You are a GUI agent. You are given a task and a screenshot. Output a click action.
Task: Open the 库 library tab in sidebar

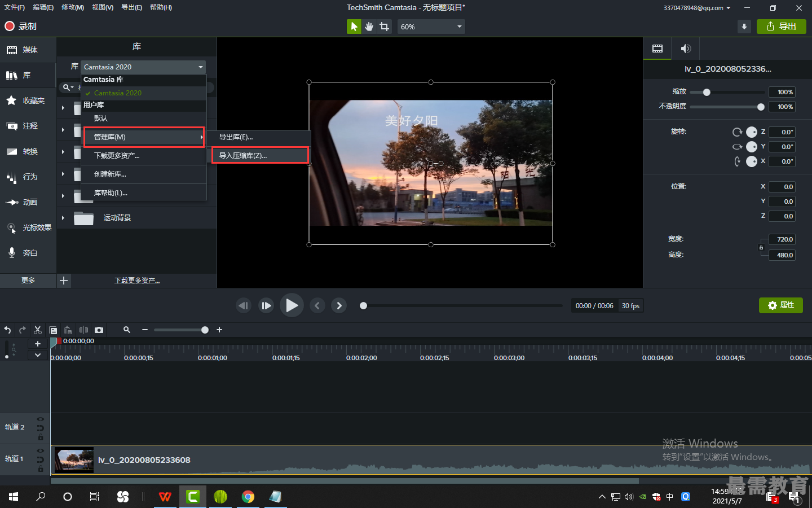pyautogui.click(x=28, y=75)
